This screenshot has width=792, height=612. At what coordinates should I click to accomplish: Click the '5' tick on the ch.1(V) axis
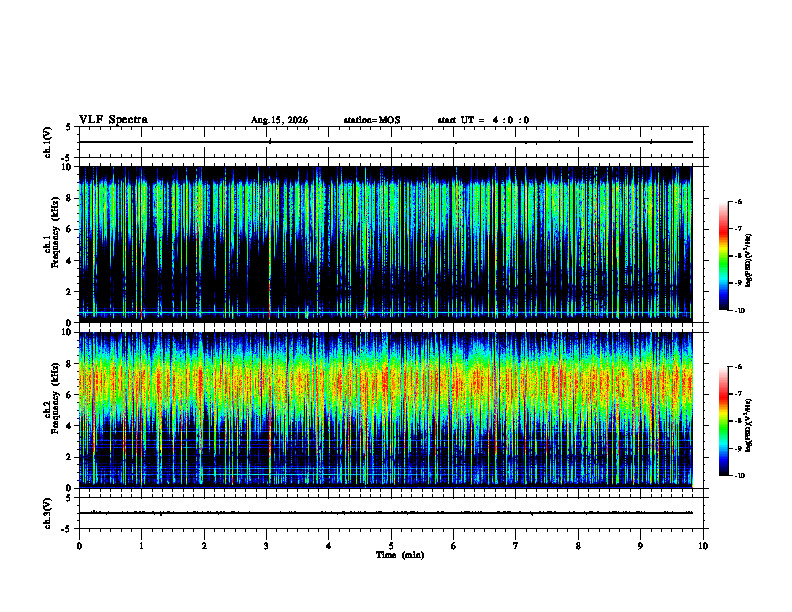68,127
